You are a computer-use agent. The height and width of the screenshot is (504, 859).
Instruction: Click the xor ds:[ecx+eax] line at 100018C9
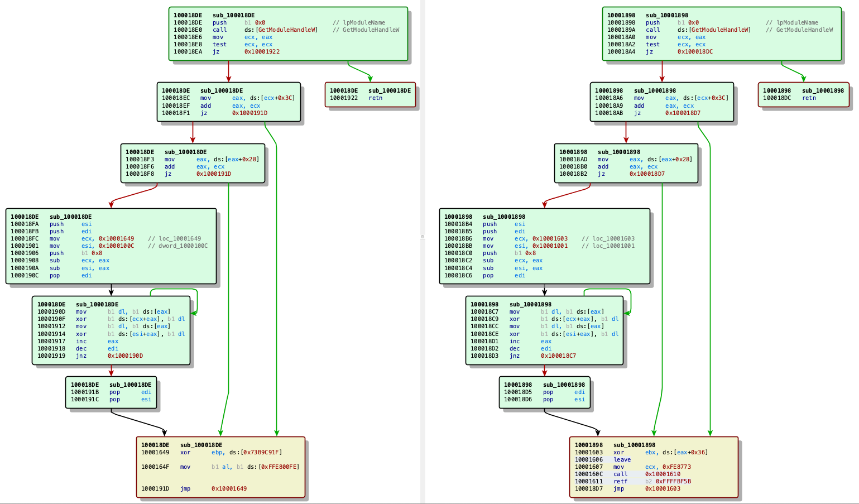[x=545, y=319]
